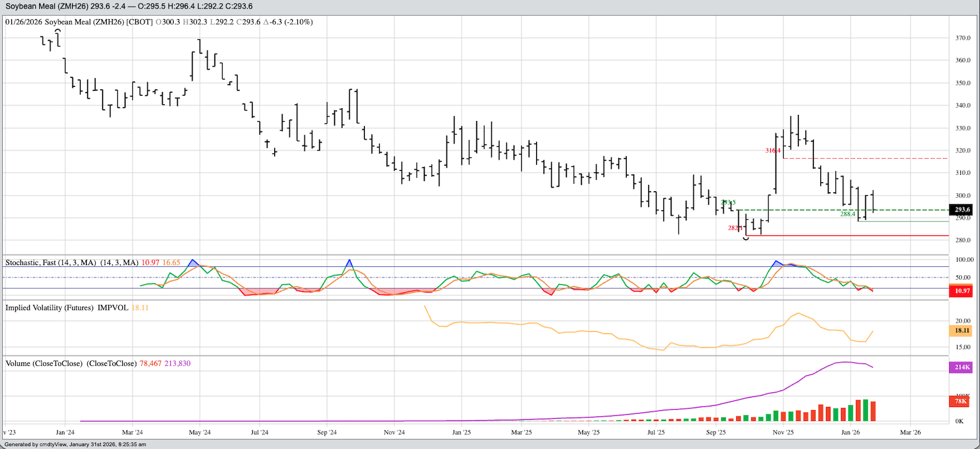Viewport: 980px width, 449px height.
Task: Click the red 10.97 stochastic value badge
Action: pyautogui.click(x=962, y=291)
